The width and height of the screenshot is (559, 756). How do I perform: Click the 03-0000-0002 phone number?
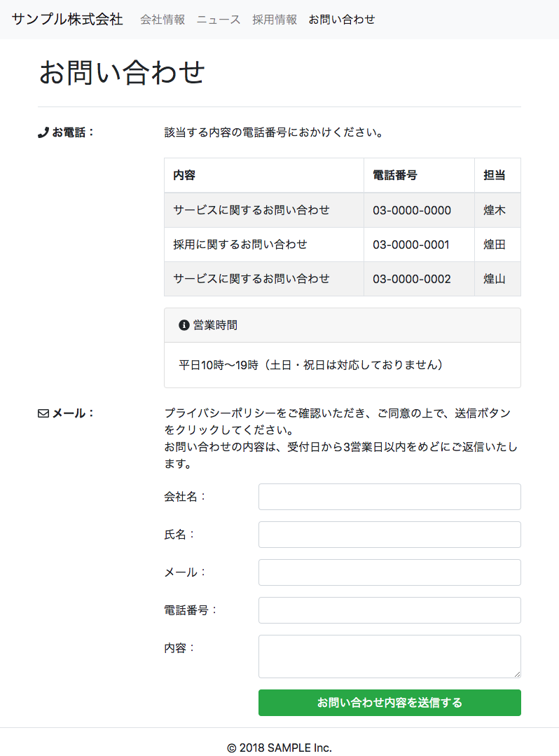coord(412,279)
